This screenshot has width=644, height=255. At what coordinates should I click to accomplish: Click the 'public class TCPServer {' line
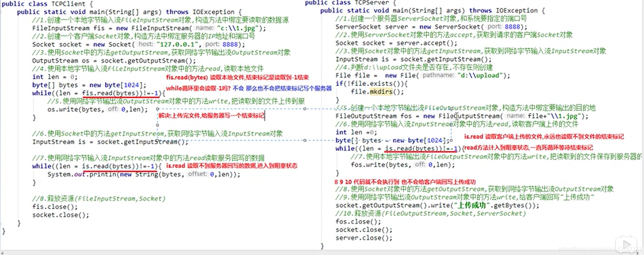[x=350, y=3]
